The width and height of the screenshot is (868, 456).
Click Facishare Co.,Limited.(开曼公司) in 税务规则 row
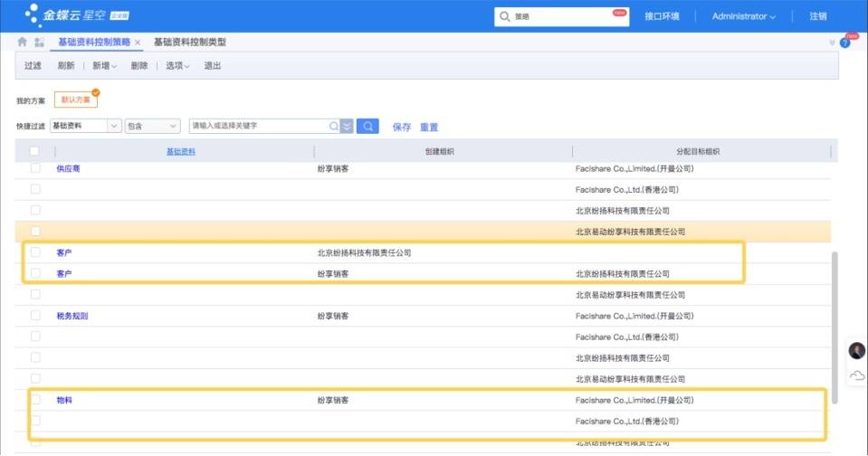(634, 316)
